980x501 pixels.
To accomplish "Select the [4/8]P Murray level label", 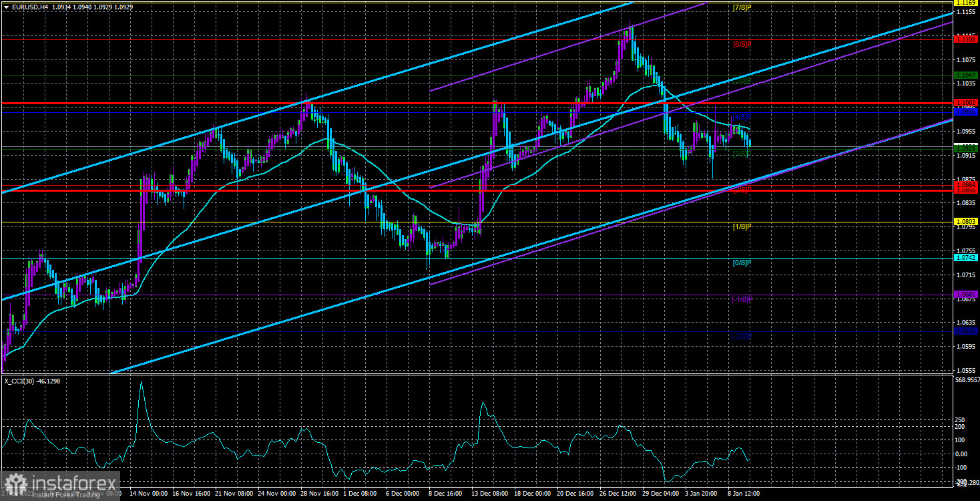I will pyautogui.click(x=742, y=117).
